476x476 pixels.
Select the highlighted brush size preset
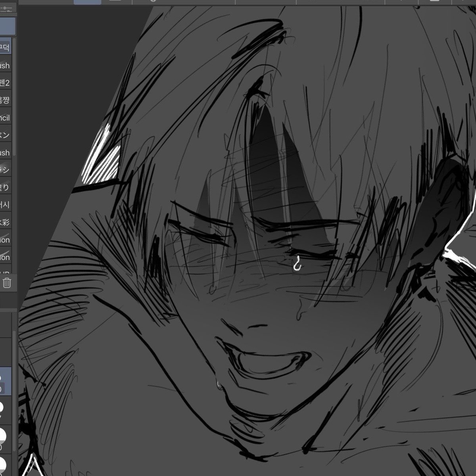coord(6,382)
